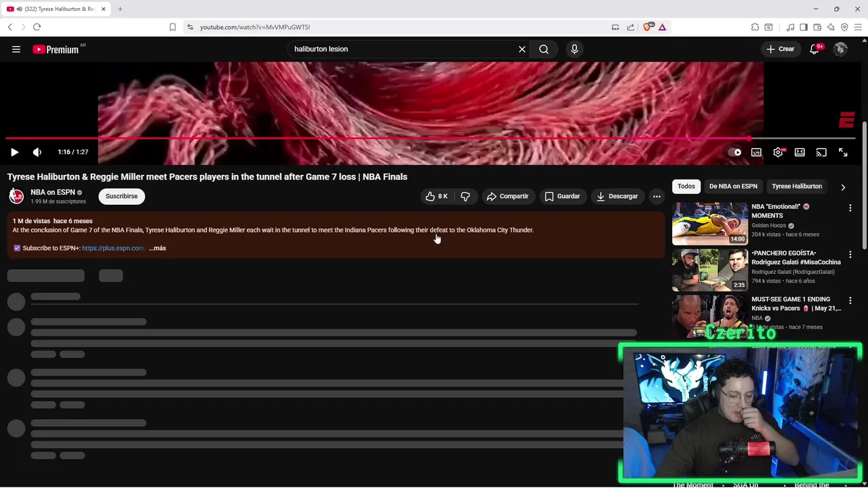The height and width of the screenshot is (488, 868).
Task: Open the browser extensions puzzle icon
Action: tap(755, 27)
